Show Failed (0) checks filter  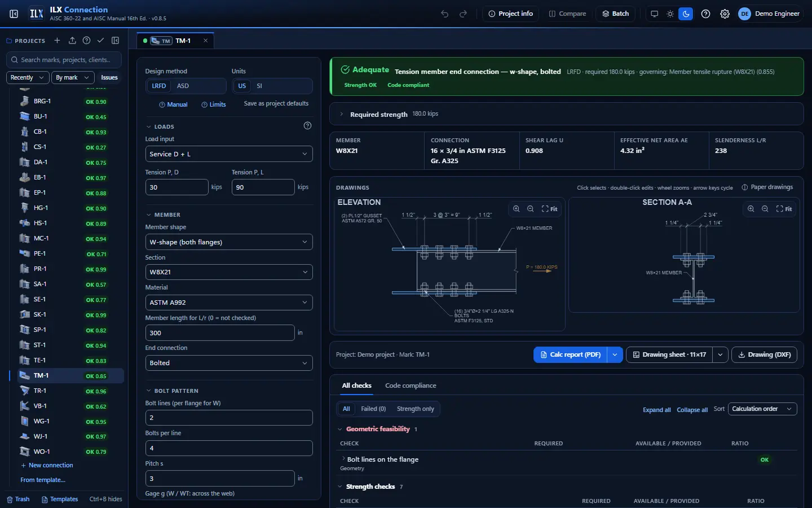(x=373, y=409)
